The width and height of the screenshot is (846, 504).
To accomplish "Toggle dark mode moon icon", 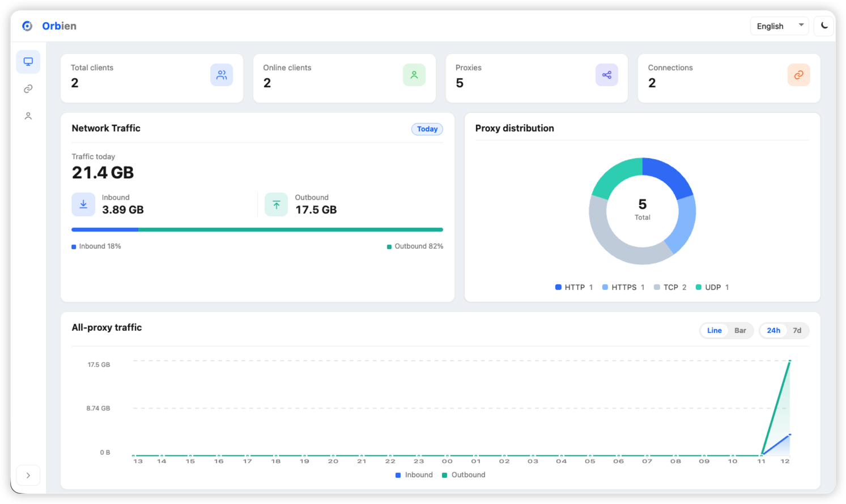I will pos(824,26).
